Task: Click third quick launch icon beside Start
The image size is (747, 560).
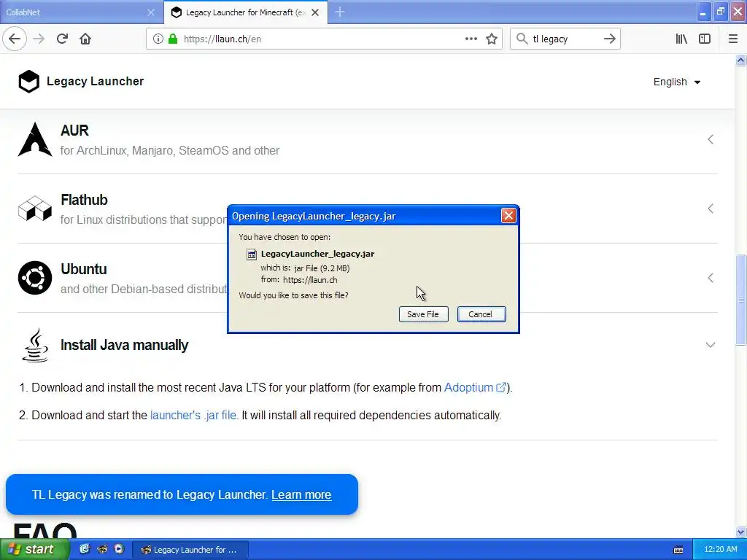Action: pos(119,549)
